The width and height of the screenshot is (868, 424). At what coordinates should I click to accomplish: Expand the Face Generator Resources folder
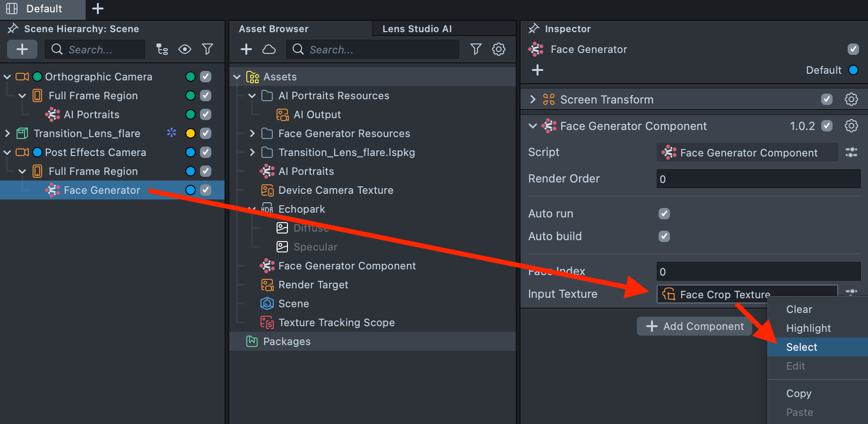252,133
